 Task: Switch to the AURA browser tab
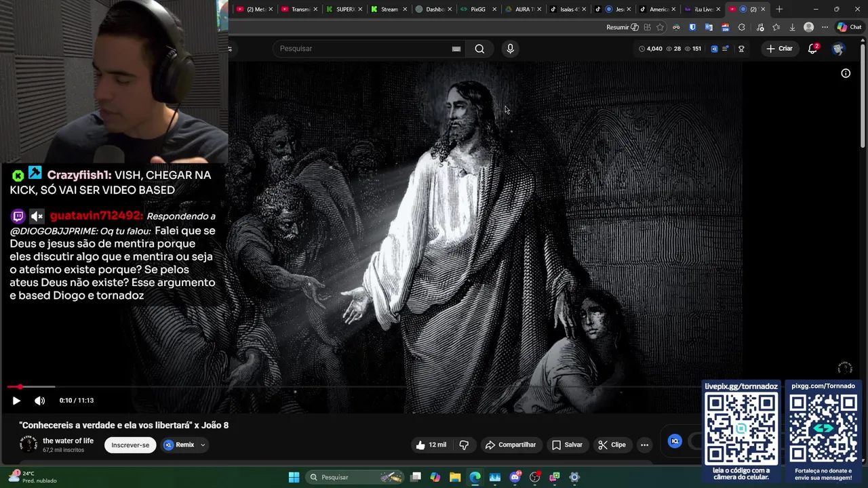pyautogui.click(x=522, y=9)
